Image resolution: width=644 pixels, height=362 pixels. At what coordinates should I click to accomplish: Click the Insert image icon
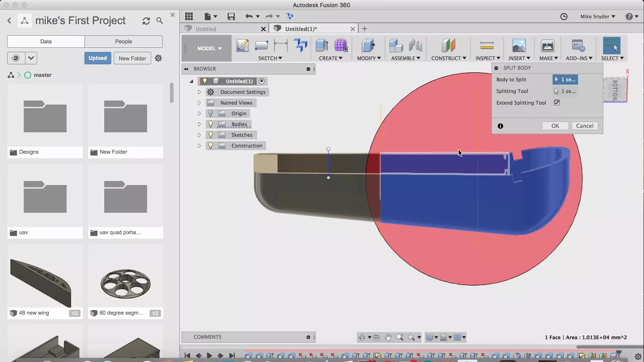click(x=519, y=46)
